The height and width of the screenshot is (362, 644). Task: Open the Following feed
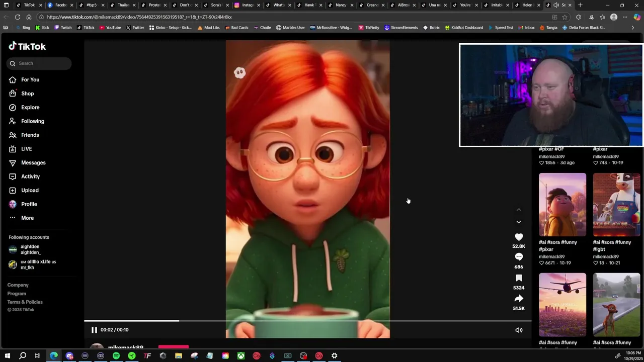pyautogui.click(x=27, y=121)
